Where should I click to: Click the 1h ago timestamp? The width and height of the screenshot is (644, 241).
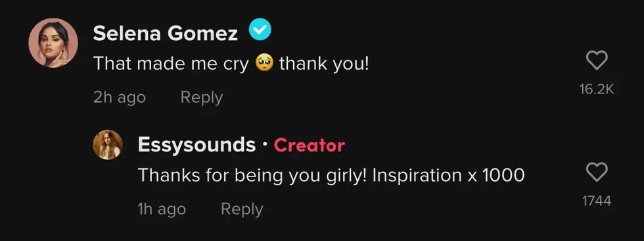pos(162,209)
